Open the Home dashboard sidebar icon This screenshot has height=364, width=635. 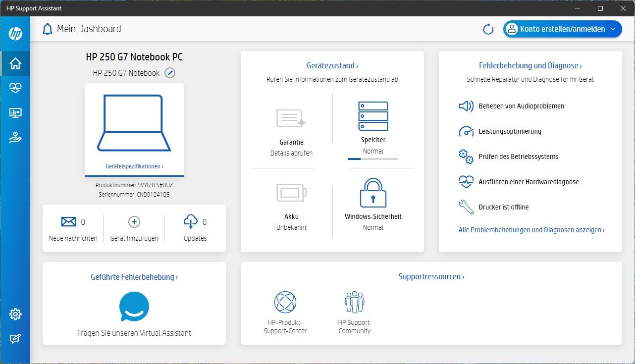[x=15, y=63]
